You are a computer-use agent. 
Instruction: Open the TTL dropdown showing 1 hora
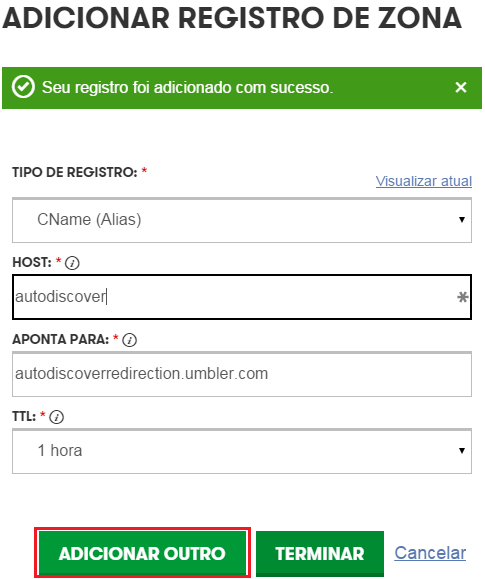242,451
